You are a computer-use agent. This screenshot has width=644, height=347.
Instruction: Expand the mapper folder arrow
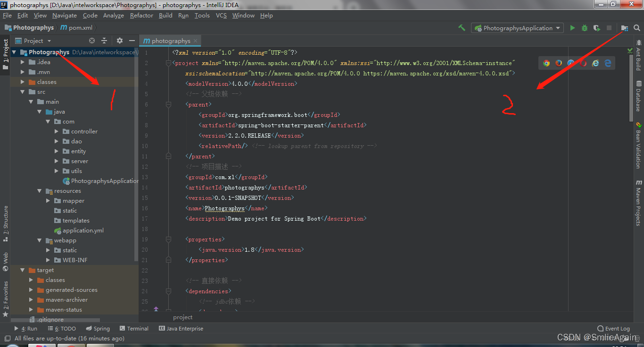tap(48, 201)
